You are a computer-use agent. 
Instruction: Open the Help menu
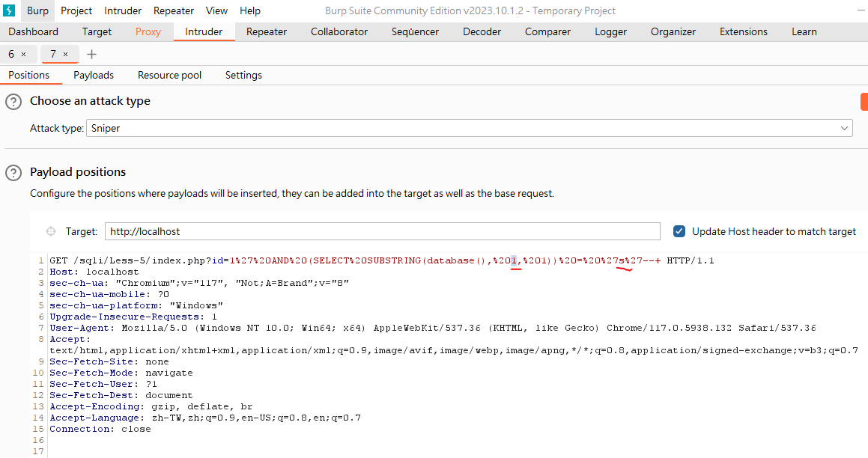pos(250,10)
